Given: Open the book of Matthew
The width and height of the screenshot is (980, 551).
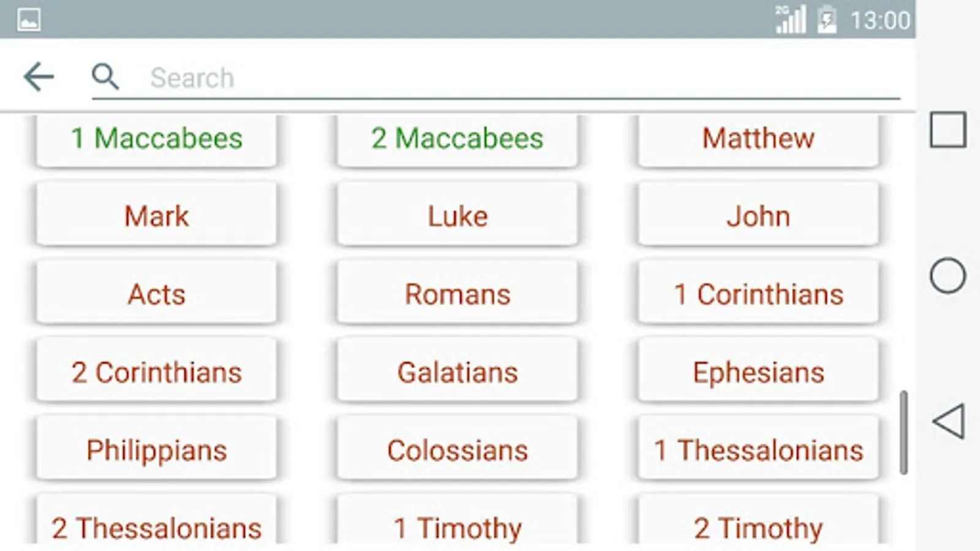Looking at the screenshot, I should [758, 139].
